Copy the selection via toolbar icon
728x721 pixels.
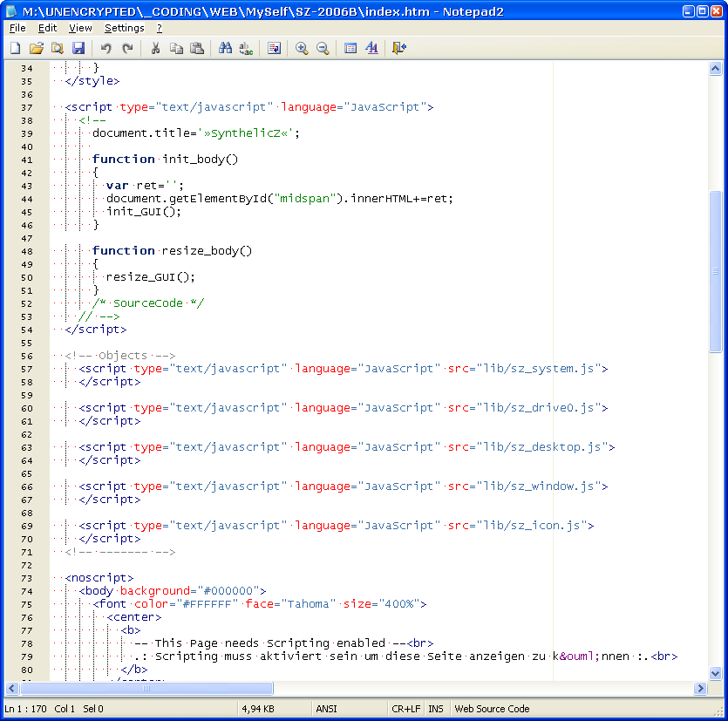176,48
